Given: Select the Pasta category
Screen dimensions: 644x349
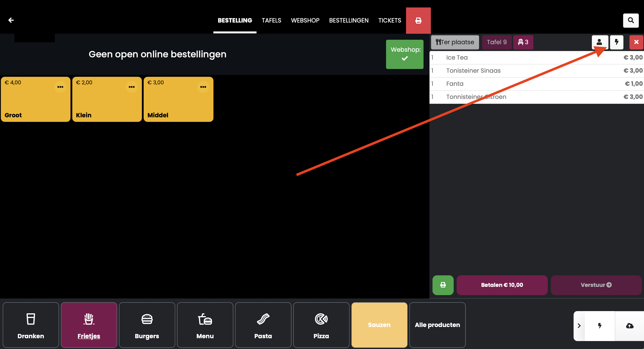Looking at the screenshot, I should 263,325.
